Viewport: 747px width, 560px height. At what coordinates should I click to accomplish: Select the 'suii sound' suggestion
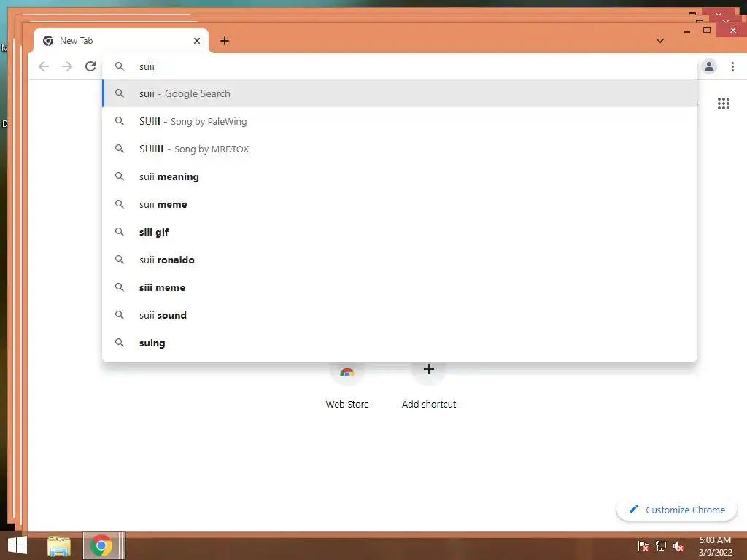(x=400, y=315)
